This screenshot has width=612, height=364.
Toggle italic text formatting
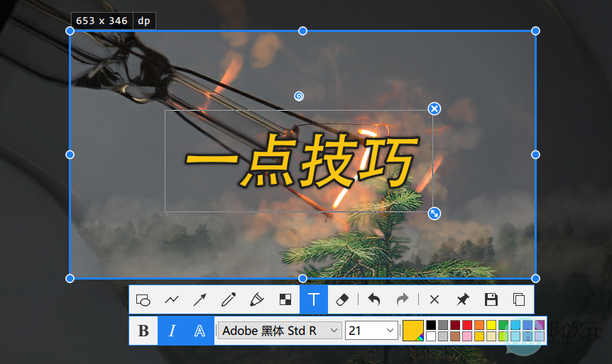click(x=172, y=331)
